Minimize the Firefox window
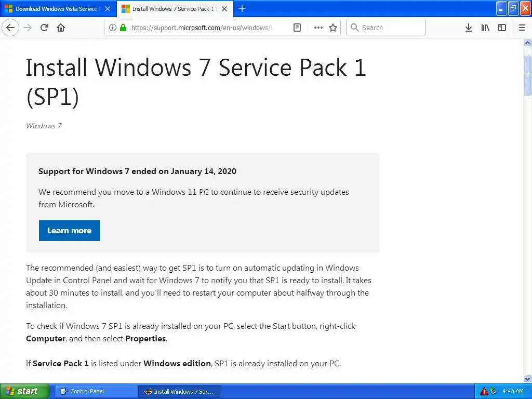Image resolution: width=532 pixels, height=399 pixels. coord(501,9)
